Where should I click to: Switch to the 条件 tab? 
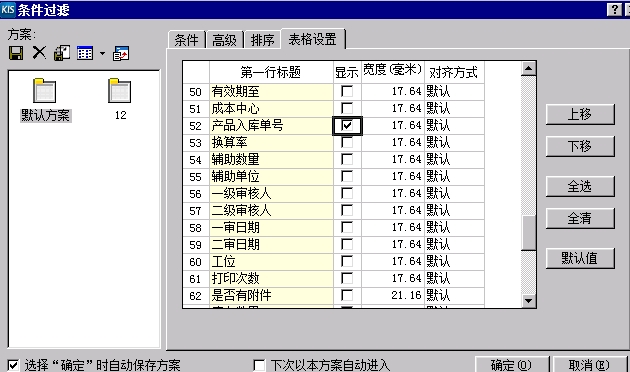click(x=186, y=40)
